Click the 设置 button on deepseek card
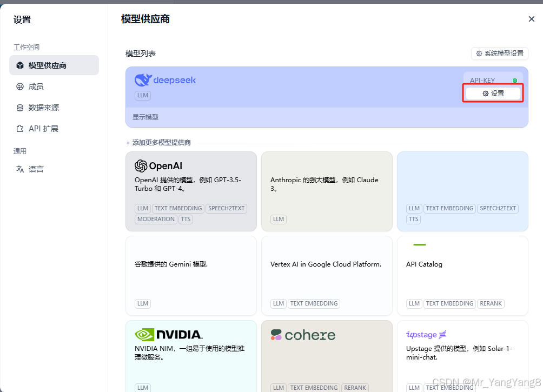Screen dimensions: 543x392 (493, 94)
